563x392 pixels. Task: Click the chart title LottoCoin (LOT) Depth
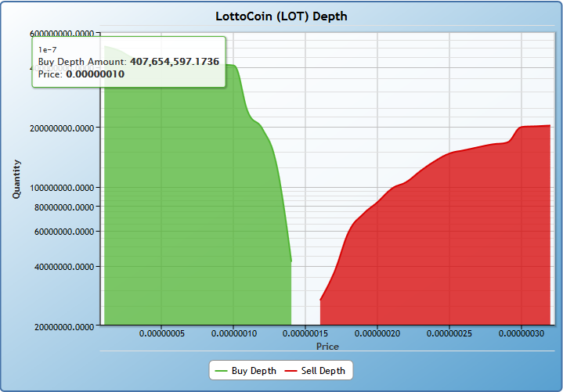[281, 16]
